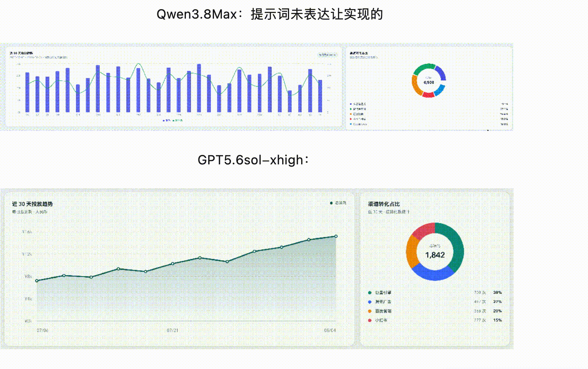Screen dimensions: 588x369
Task: Click the ¥12k y-axis label
Action: (27, 254)
